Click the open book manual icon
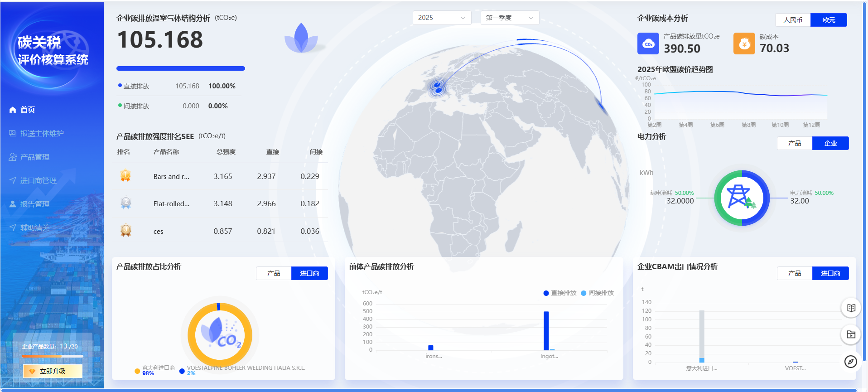Viewport: 868px width, 392px height. click(x=851, y=308)
